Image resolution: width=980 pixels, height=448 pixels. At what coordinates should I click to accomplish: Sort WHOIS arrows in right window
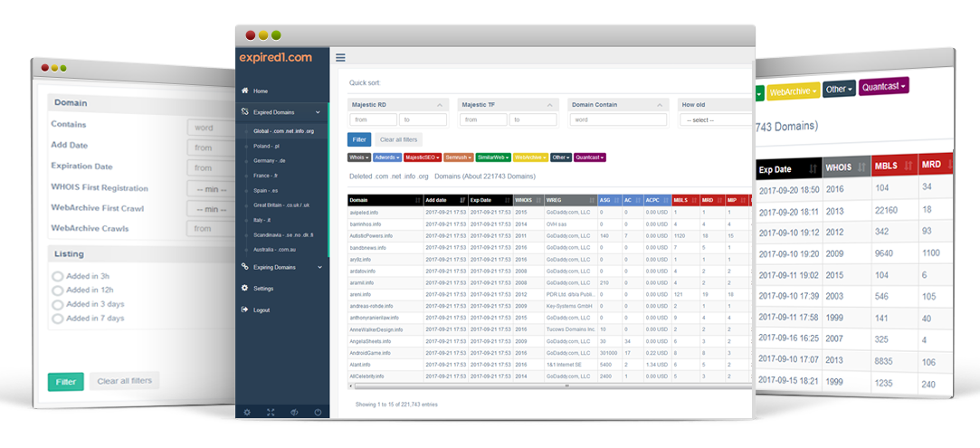tap(862, 167)
